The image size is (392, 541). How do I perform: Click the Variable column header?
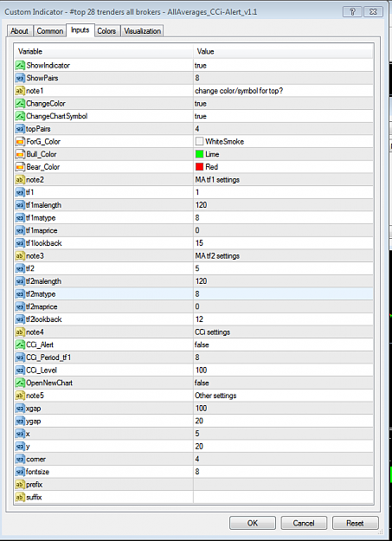104,51
